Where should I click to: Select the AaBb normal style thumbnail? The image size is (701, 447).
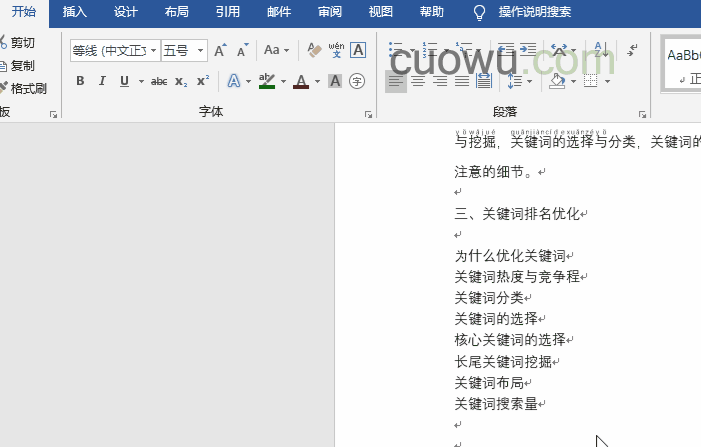(683, 65)
